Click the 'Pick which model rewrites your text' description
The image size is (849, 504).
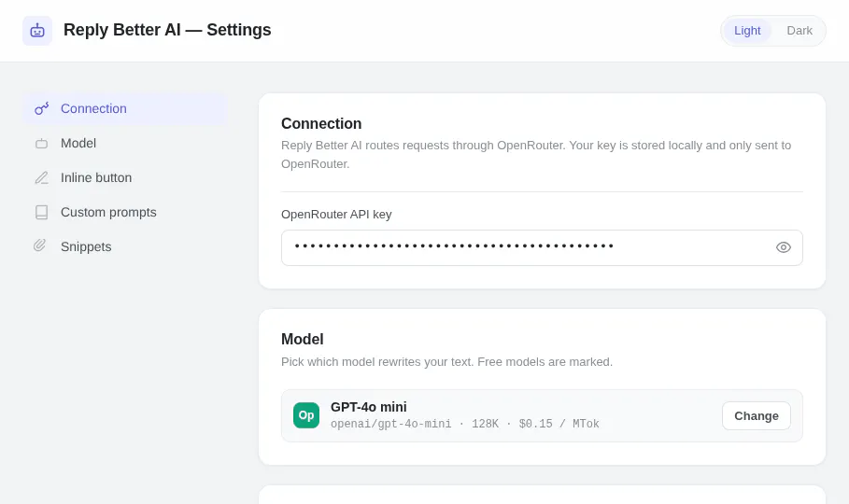point(446,361)
